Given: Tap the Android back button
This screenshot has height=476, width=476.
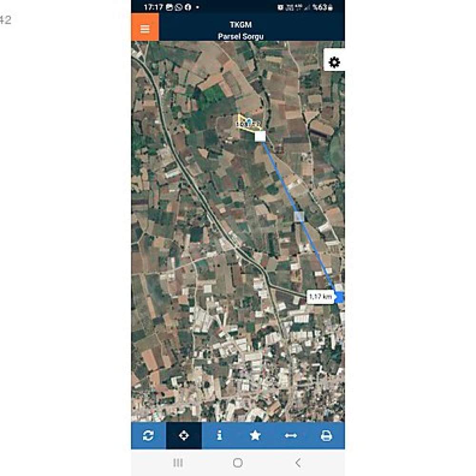Looking at the screenshot, I should (298, 463).
